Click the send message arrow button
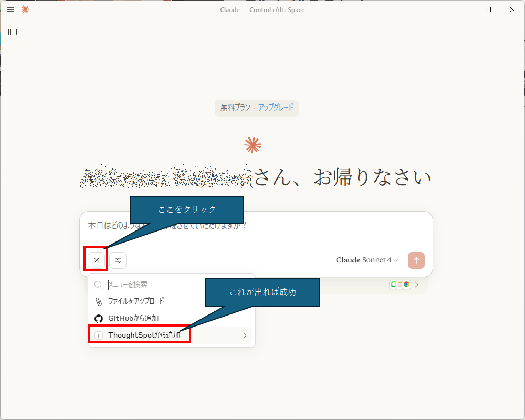 click(416, 260)
